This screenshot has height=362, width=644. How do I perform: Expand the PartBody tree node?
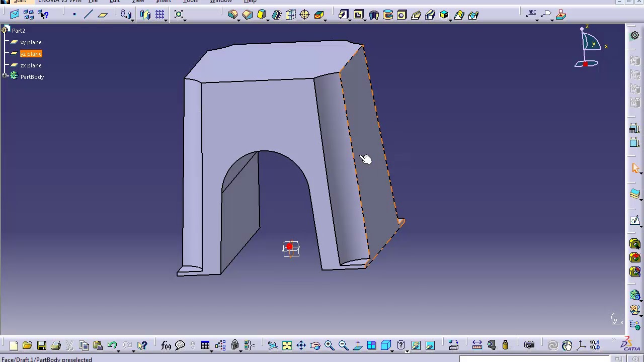click(5, 76)
